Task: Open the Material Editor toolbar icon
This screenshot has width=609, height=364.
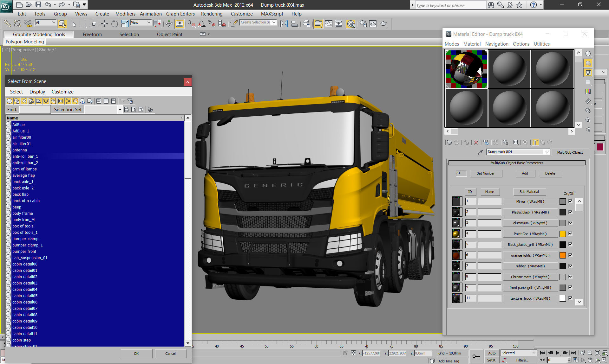Action: click(350, 23)
